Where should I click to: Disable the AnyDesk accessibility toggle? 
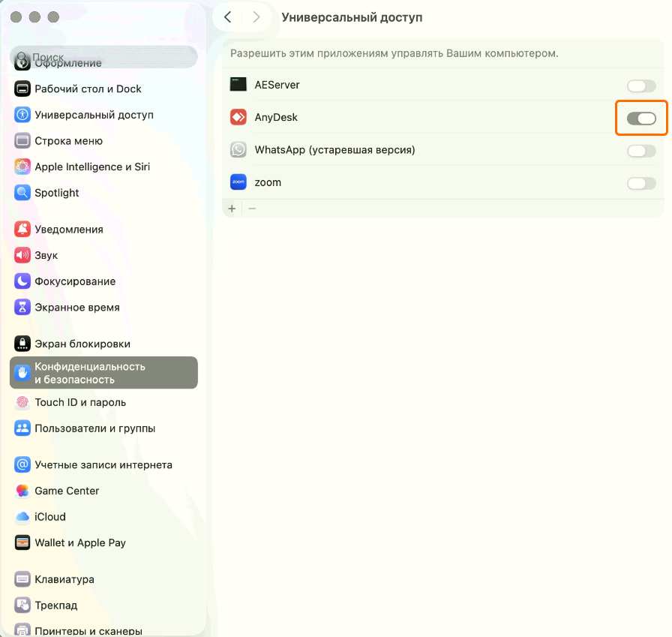click(x=641, y=117)
